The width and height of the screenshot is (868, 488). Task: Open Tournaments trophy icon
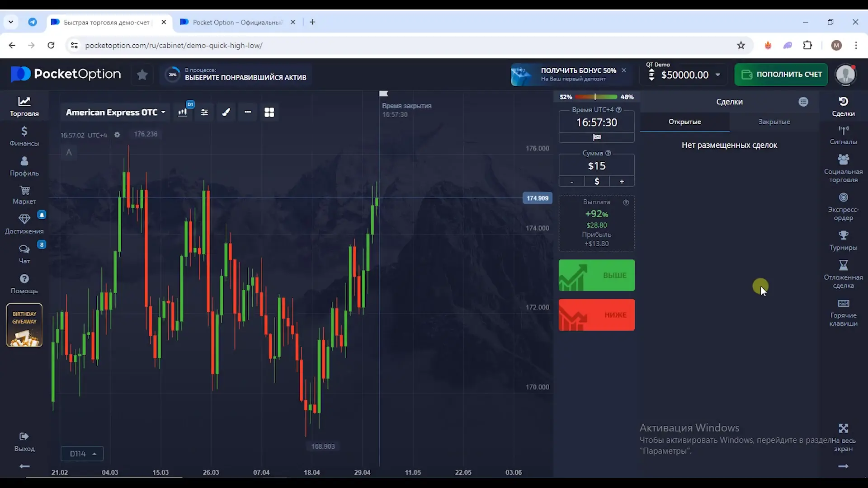843,240
